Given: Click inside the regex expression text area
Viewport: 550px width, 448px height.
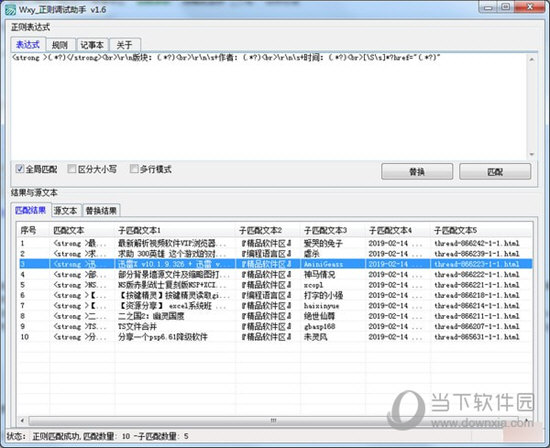Looking at the screenshot, I should [269, 106].
